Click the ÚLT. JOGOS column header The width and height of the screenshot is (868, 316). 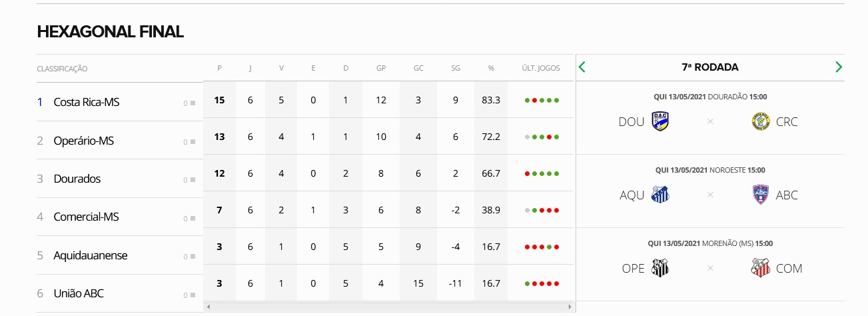(541, 68)
